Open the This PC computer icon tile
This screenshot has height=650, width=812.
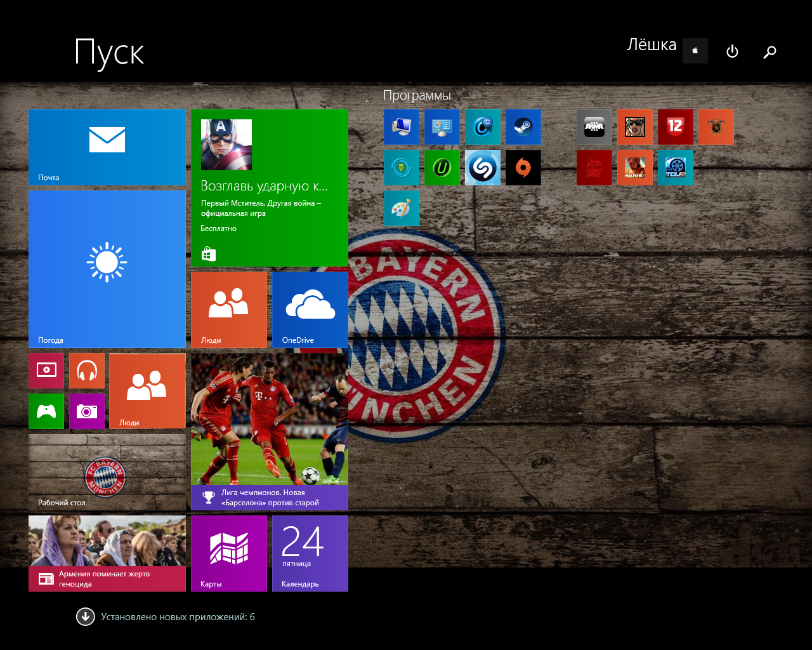402,127
